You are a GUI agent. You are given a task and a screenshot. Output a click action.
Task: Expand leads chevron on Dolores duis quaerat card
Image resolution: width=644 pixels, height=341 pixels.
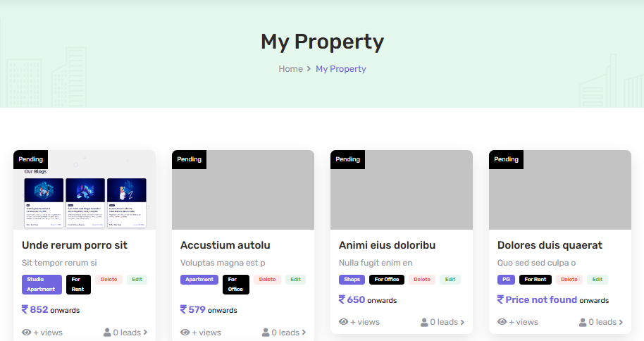click(621, 322)
